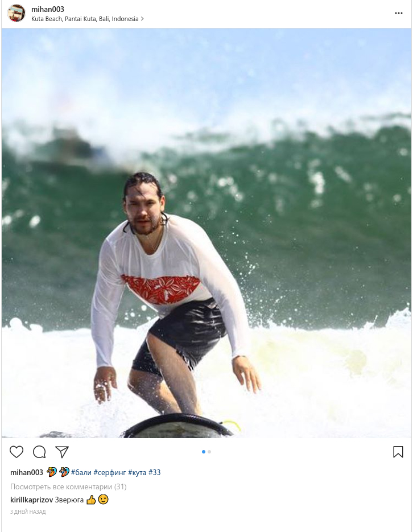Image resolution: width=413 pixels, height=532 pixels.
Task: Open the #бали hashtag
Action: click(x=81, y=472)
